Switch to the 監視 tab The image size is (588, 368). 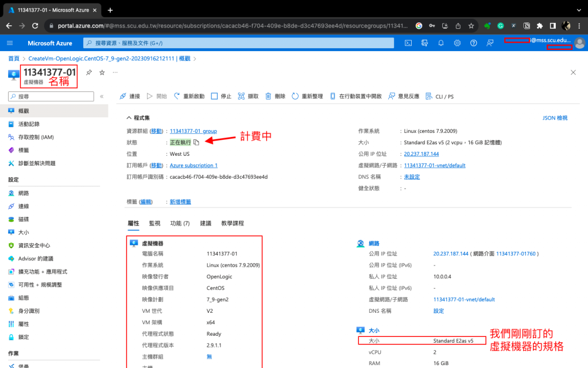point(154,224)
